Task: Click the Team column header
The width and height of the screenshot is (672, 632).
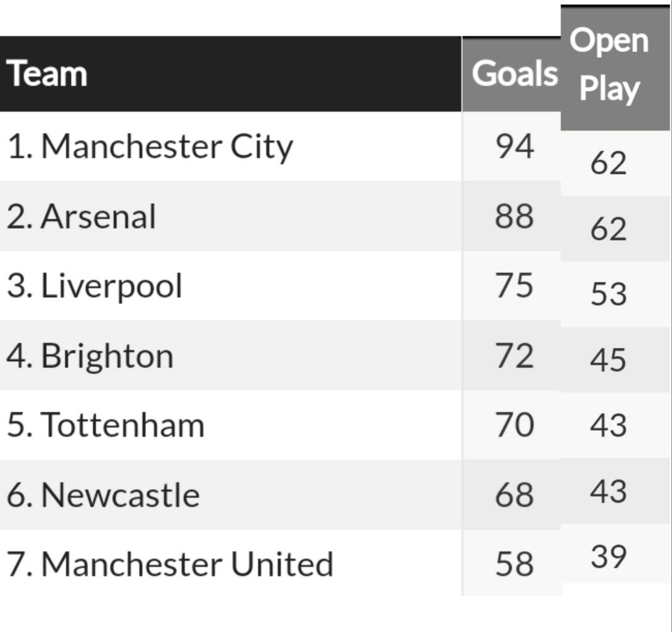Action: [47, 74]
